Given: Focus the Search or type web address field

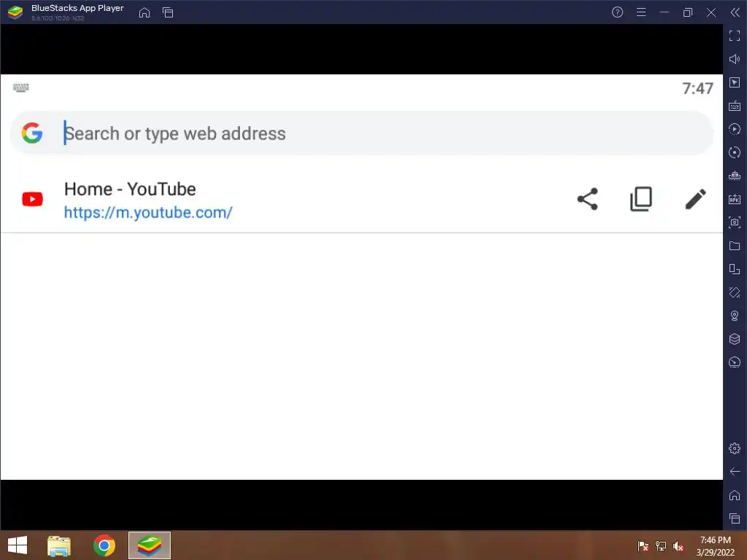Looking at the screenshot, I should pyautogui.click(x=362, y=133).
